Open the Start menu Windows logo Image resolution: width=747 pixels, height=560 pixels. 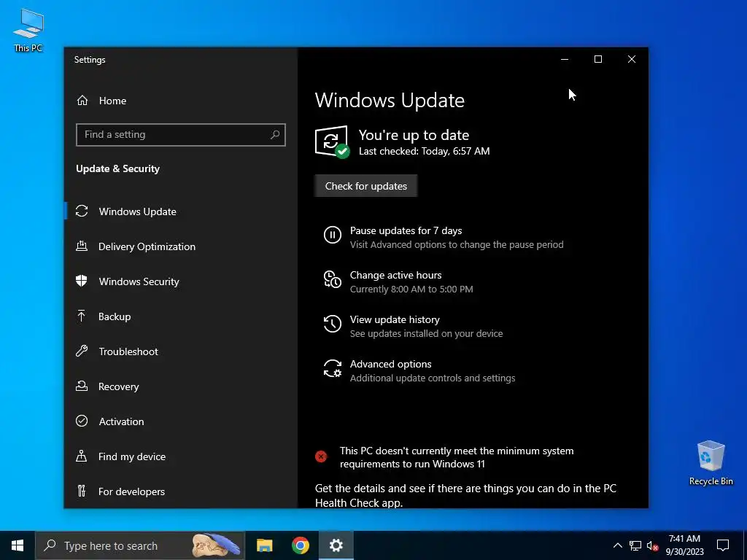pyautogui.click(x=18, y=545)
